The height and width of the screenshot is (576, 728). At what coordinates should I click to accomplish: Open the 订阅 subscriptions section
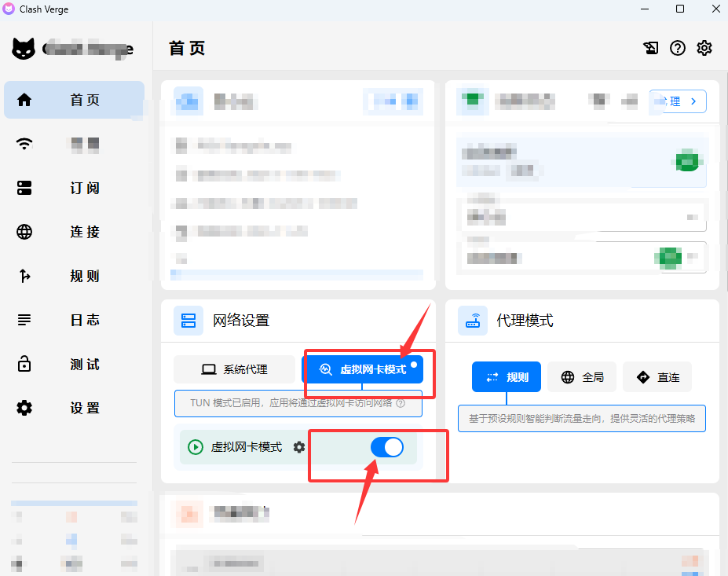tap(74, 188)
